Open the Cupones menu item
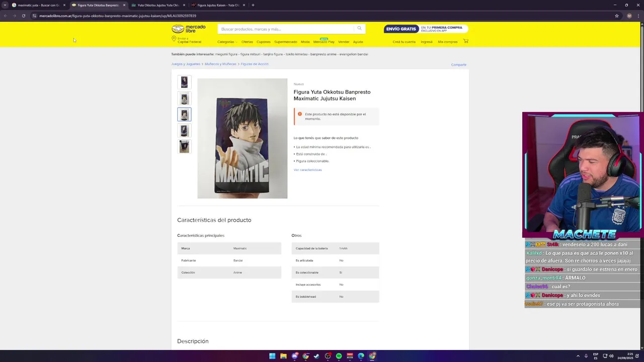Image resolution: width=644 pixels, height=362 pixels. coord(263,42)
